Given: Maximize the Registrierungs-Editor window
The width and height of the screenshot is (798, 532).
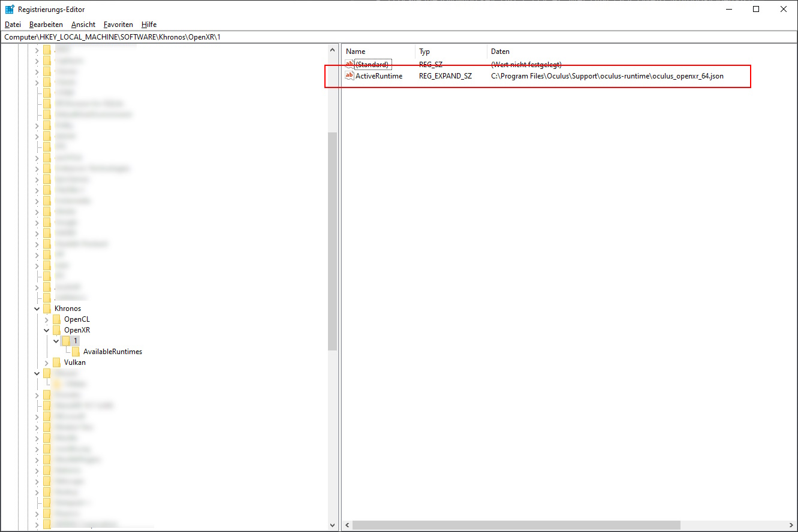Looking at the screenshot, I should (x=756, y=9).
